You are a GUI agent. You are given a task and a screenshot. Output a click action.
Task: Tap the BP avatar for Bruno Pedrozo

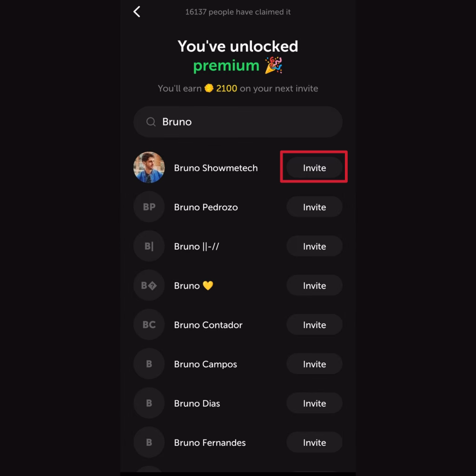click(x=149, y=207)
